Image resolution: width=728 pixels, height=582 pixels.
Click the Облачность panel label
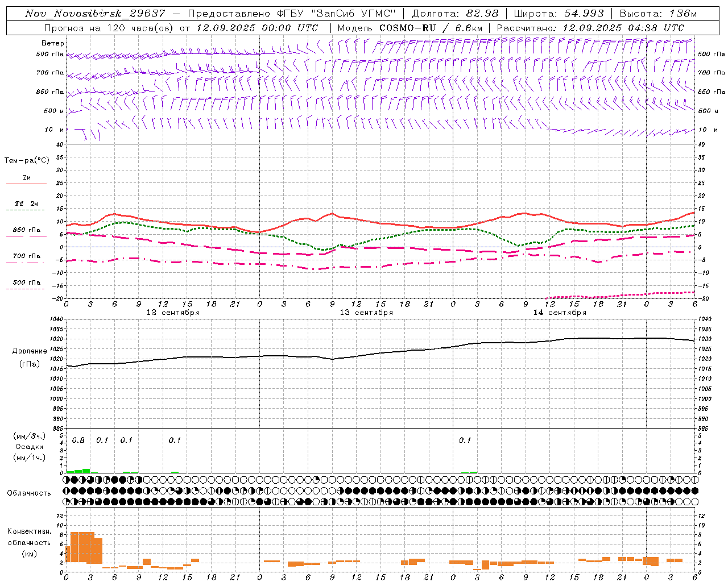pyautogui.click(x=29, y=493)
